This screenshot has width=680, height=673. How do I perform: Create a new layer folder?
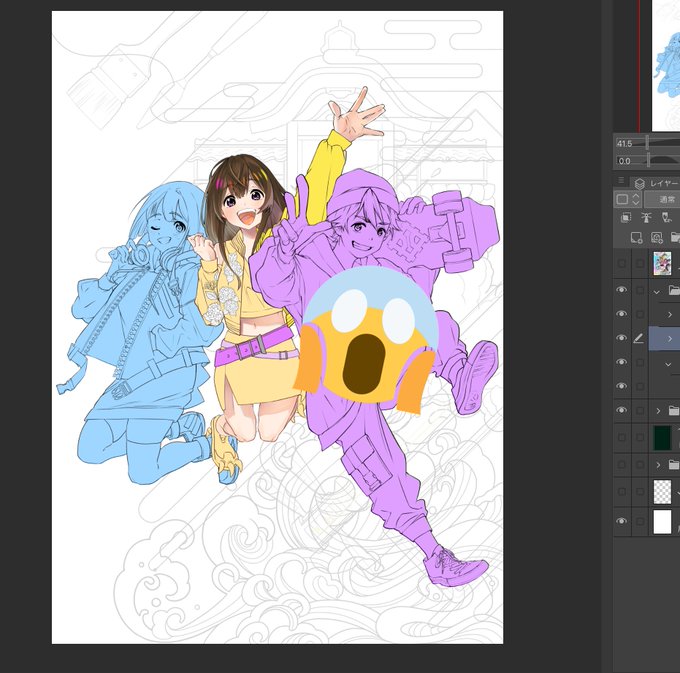(x=675, y=238)
